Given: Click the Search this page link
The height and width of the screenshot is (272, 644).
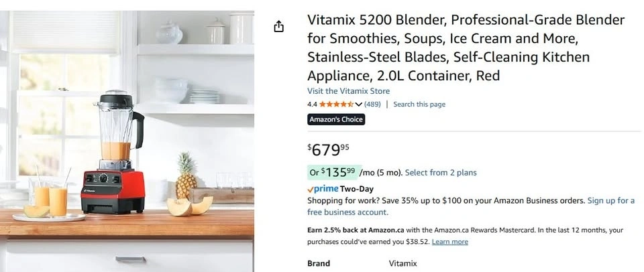Looking at the screenshot, I should [419, 105].
